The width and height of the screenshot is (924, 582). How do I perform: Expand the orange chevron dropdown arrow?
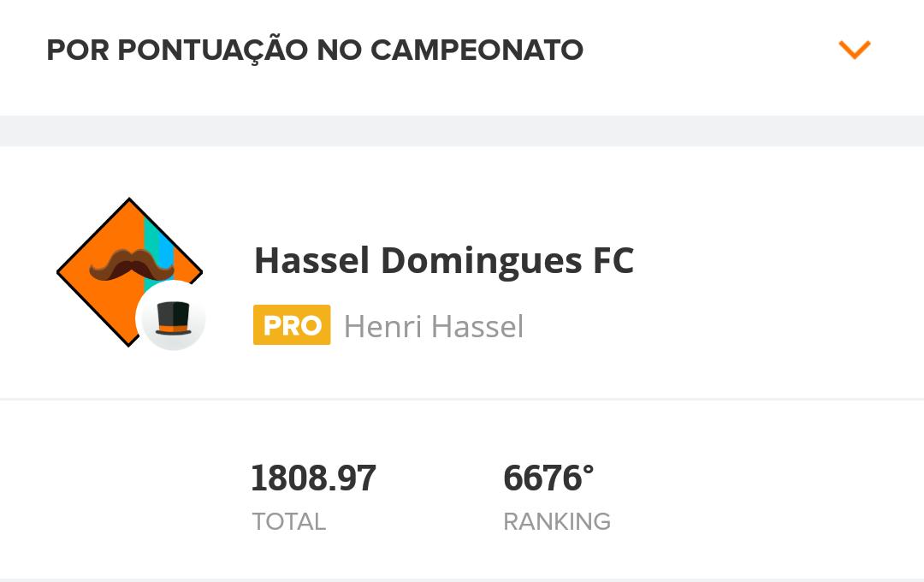(855, 50)
